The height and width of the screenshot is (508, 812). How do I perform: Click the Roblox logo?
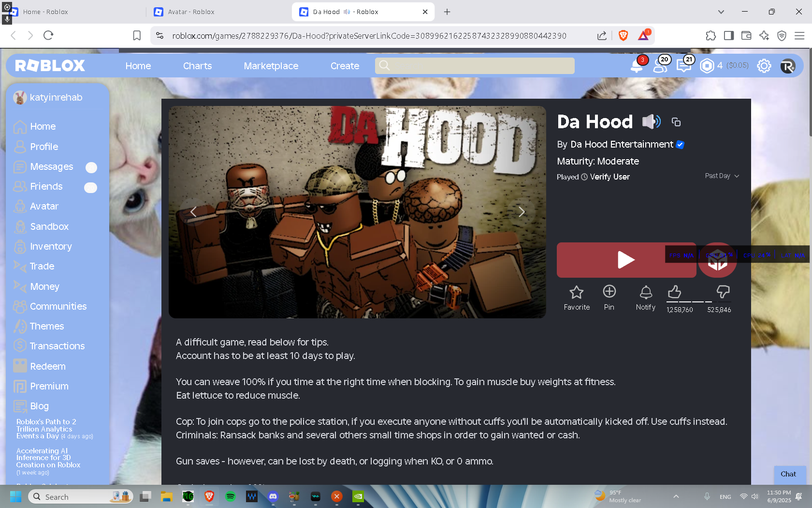point(50,66)
